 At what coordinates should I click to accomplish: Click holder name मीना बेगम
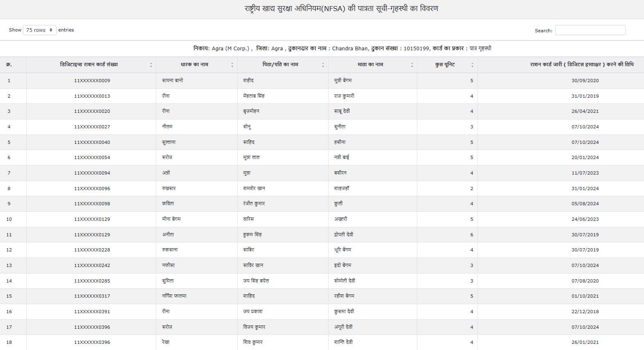coord(171,219)
